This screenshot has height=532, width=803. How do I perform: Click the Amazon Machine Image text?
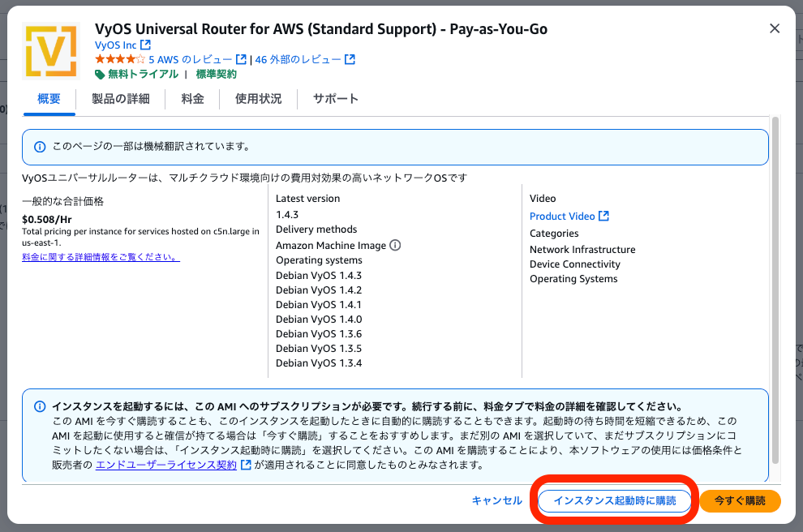coord(331,245)
